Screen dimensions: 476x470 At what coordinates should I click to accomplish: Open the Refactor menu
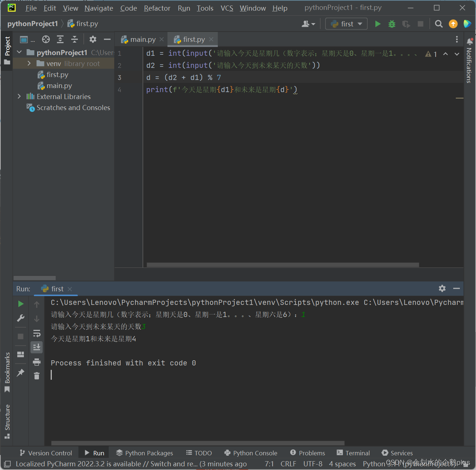157,8
